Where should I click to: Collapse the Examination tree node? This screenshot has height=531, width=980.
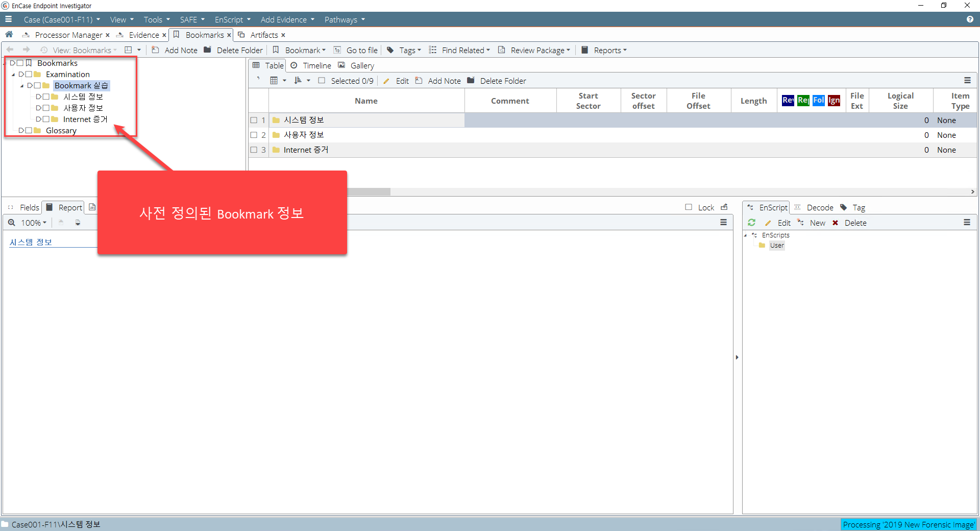13,75
